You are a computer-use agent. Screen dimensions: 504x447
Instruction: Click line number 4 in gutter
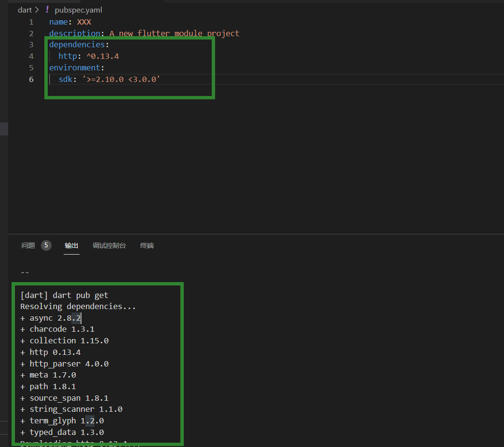pyautogui.click(x=31, y=56)
